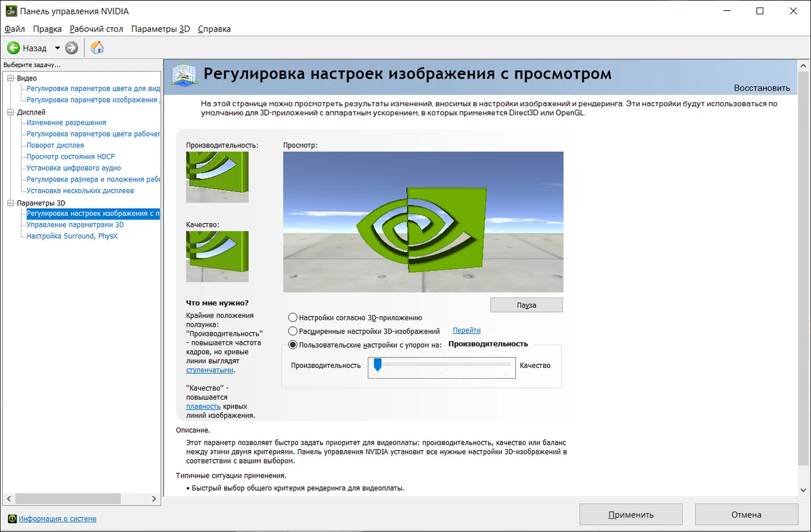Click the Производительность preview thumbnail

tap(217, 177)
